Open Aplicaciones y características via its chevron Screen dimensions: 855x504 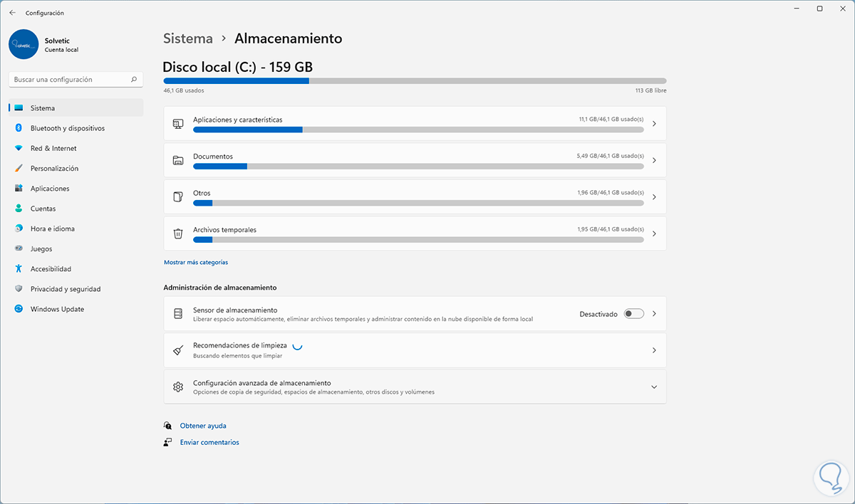654,124
